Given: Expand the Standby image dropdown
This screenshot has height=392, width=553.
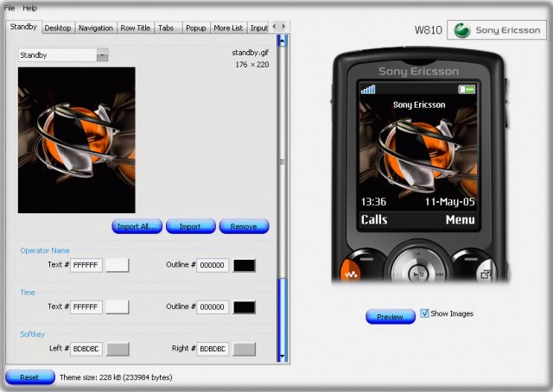Looking at the screenshot, I should tap(102, 55).
